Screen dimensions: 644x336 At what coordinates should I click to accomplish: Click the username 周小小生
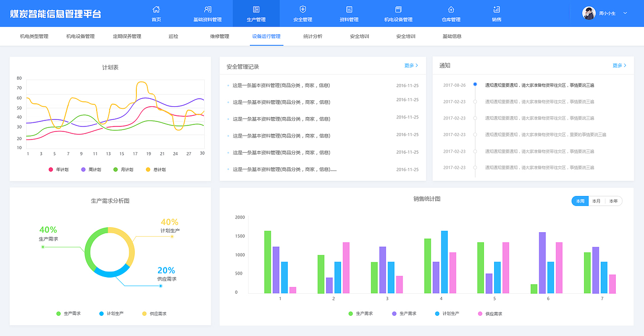[x=607, y=13]
